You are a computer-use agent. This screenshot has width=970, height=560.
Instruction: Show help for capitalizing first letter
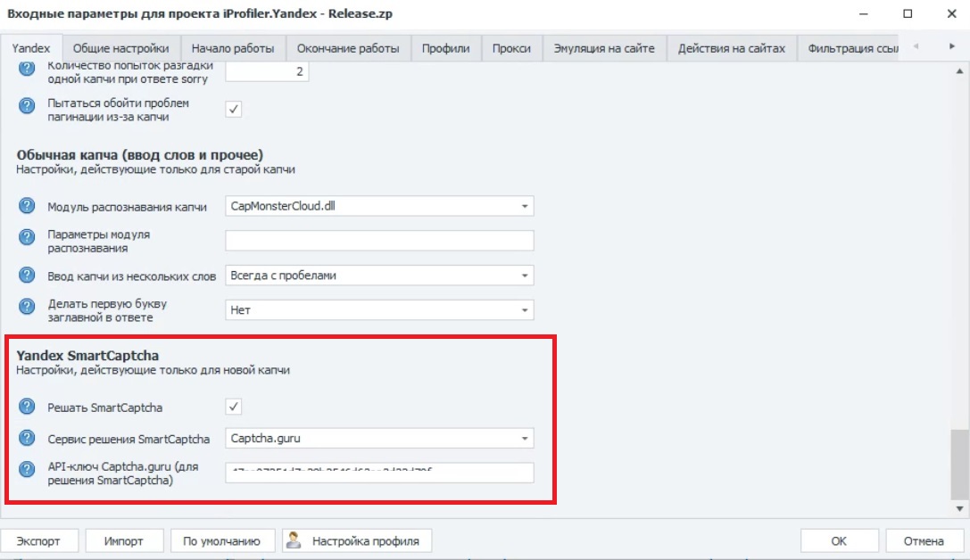click(x=27, y=307)
